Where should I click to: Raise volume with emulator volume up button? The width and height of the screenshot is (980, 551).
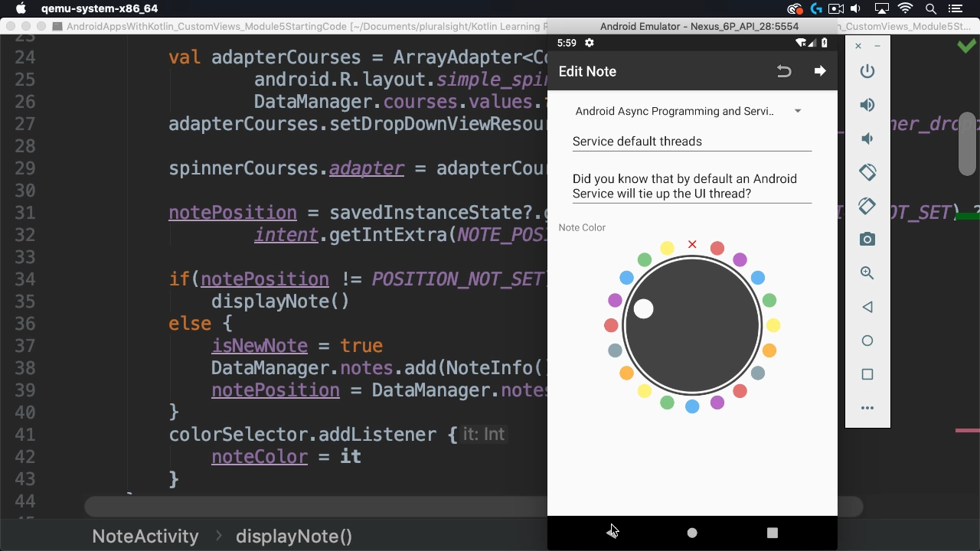(867, 105)
